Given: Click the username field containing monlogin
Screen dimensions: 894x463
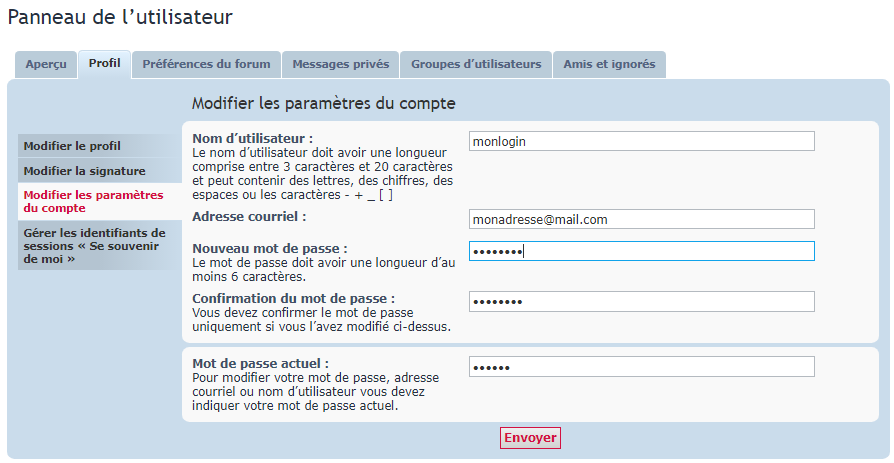Looking at the screenshot, I should pos(641,141).
